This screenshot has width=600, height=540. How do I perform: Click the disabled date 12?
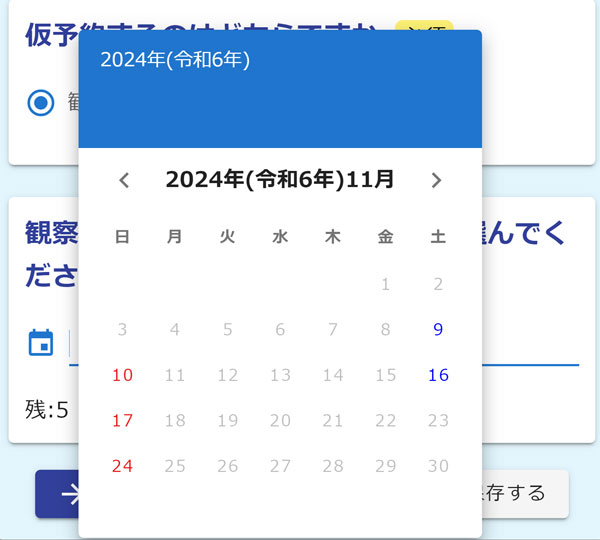(x=228, y=375)
